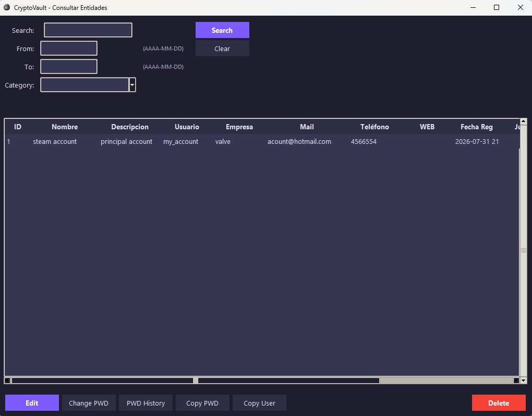This screenshot has width=532, height=416.
Task: Sort by the Fecha Reg column header
Action: (x=476, y=127)
